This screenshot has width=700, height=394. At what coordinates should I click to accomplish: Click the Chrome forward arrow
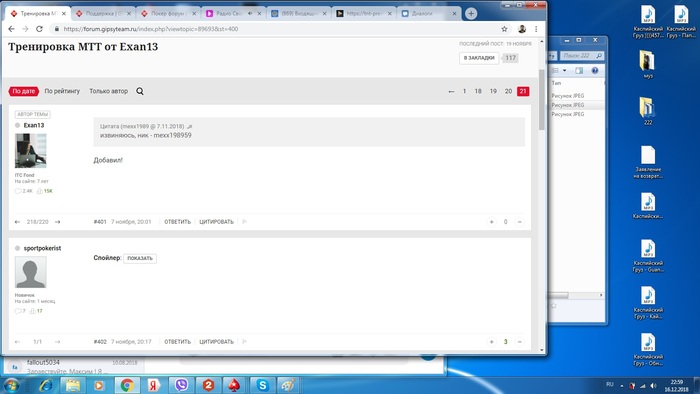pyautogui.click(x=25, y=29)
